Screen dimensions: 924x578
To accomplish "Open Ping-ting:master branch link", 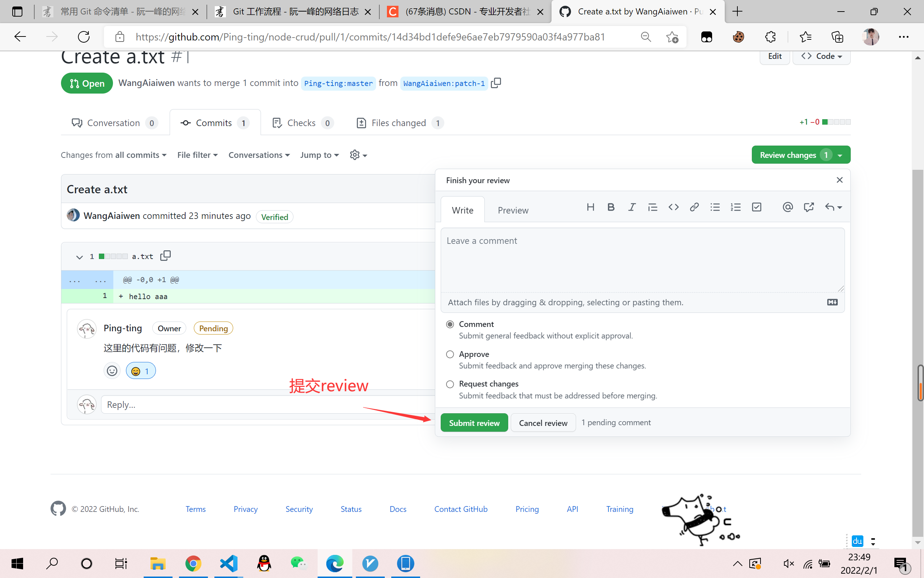I will [x=338, y=83].
